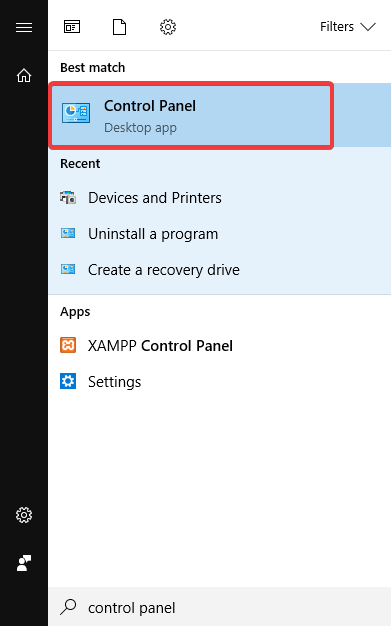Filter results by Documents icon
Image resolution: width=391 pixels, height=626 pixels.
tap(119, 27)
